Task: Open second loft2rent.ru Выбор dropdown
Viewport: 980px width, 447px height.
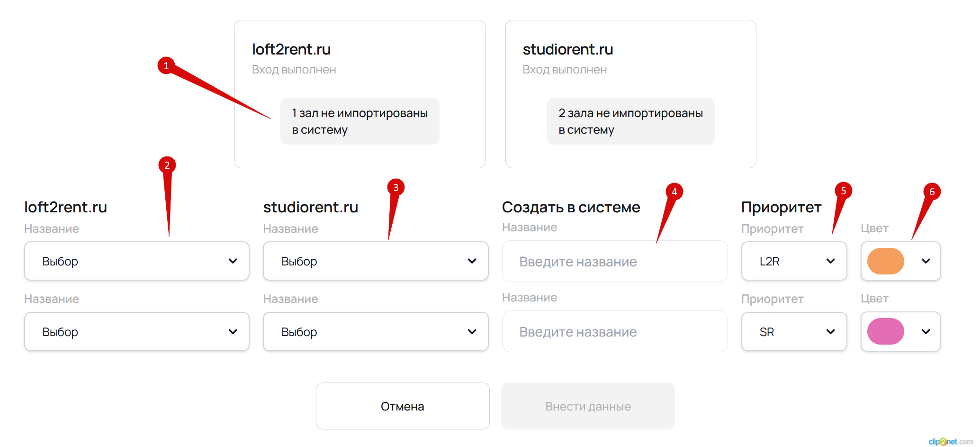Action: [x=137, y=331]
